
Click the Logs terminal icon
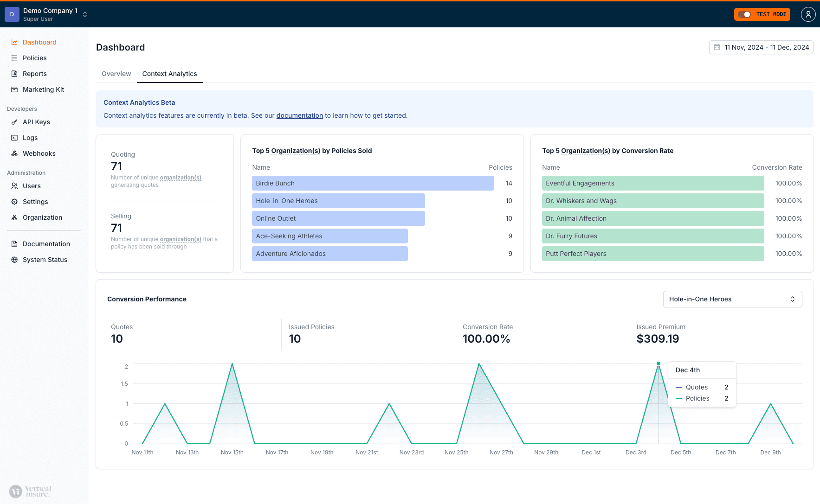14,138
